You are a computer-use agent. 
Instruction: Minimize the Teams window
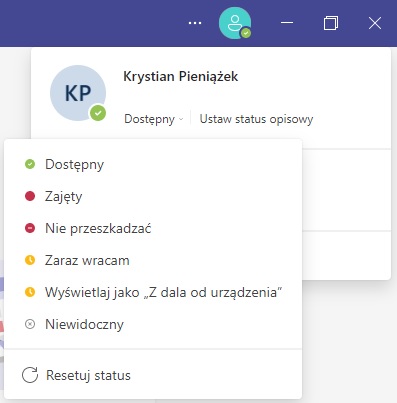point(287,23)
